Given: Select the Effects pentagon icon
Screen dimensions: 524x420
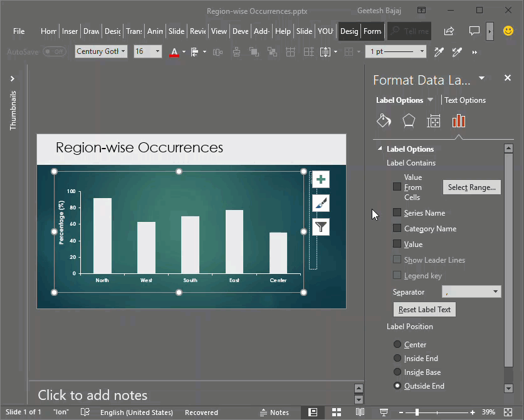Looking at the screenshot, I should (x=409, y=120).
